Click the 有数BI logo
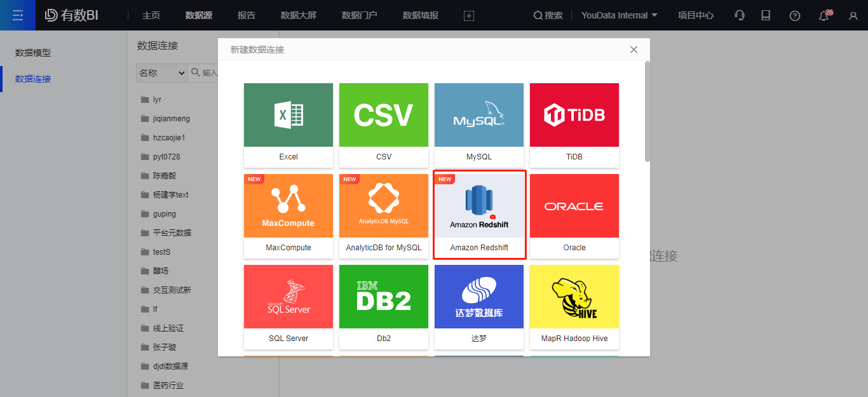The image size is (868, 397). 72,15
